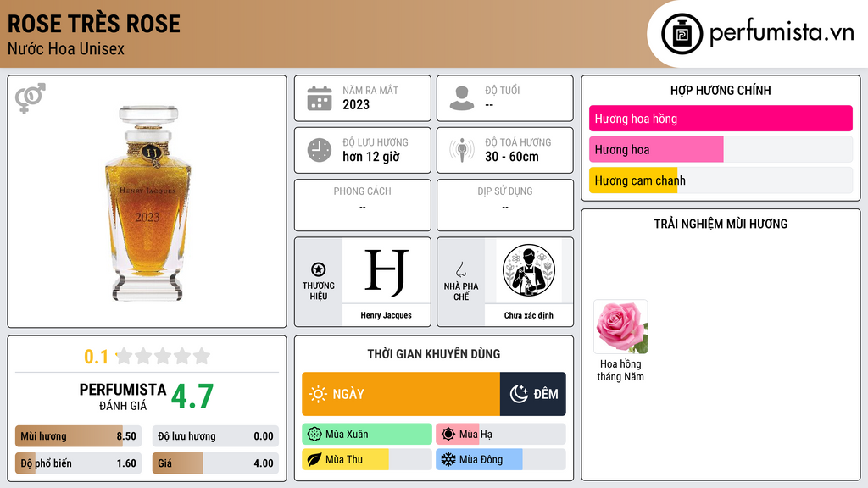
Task: Click the THỜI GIAN KHUYÊN DÙNG heading
Action: click(434, 354)
